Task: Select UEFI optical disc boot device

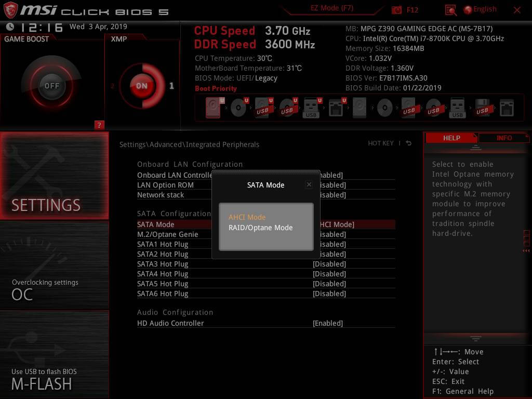Action: coord(239,108)
